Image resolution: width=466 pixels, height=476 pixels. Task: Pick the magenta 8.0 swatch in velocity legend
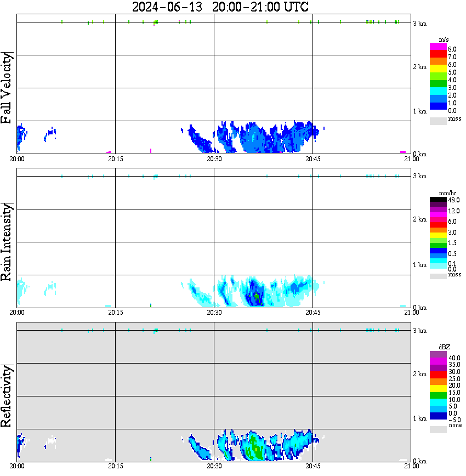[438, 47]
